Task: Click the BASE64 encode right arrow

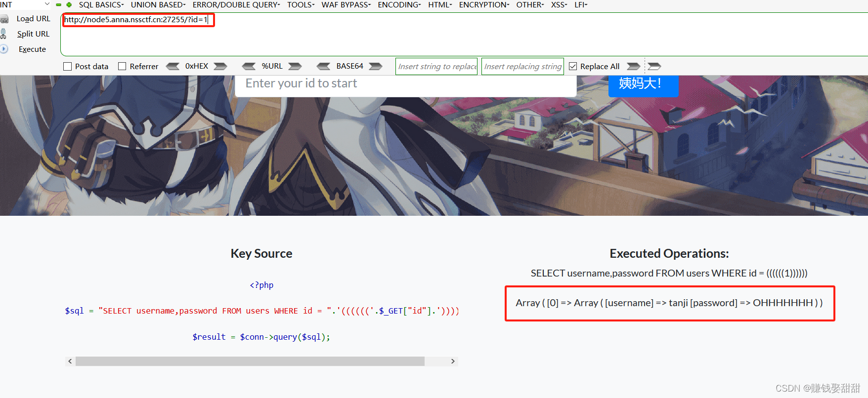Action: coord(376,66)
